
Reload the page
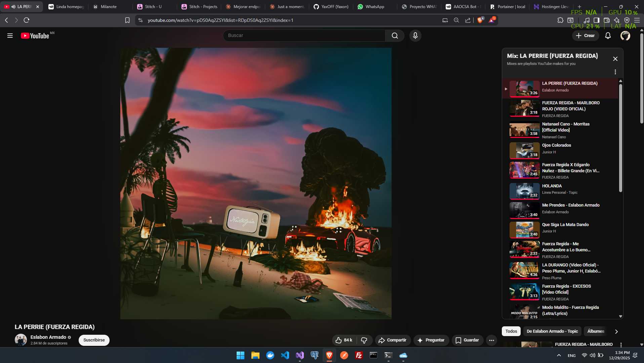(27, 20)
